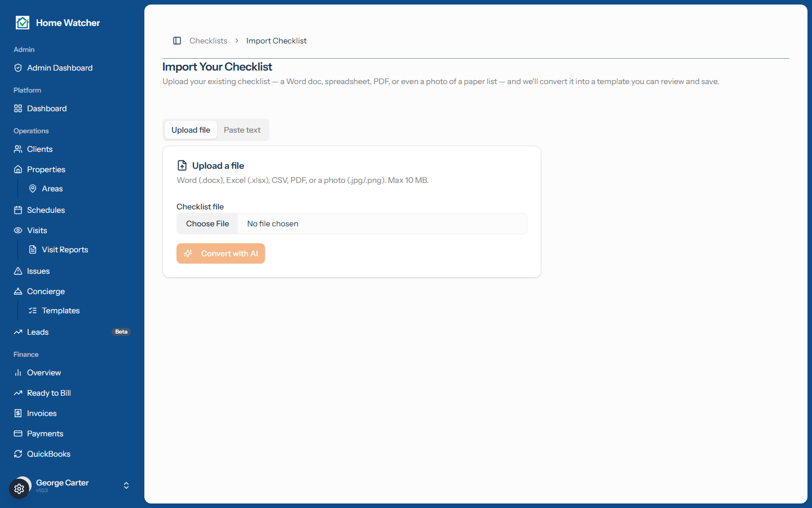Click Import Checklist breadcrumb
This screenshot has width=812, height=508.
(x=276, y=41)
